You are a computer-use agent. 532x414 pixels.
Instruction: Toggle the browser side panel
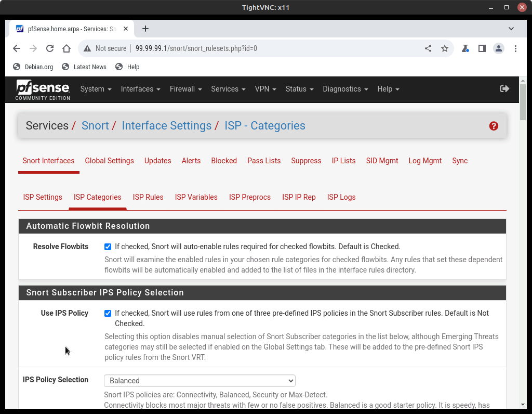tap(482, 48)
